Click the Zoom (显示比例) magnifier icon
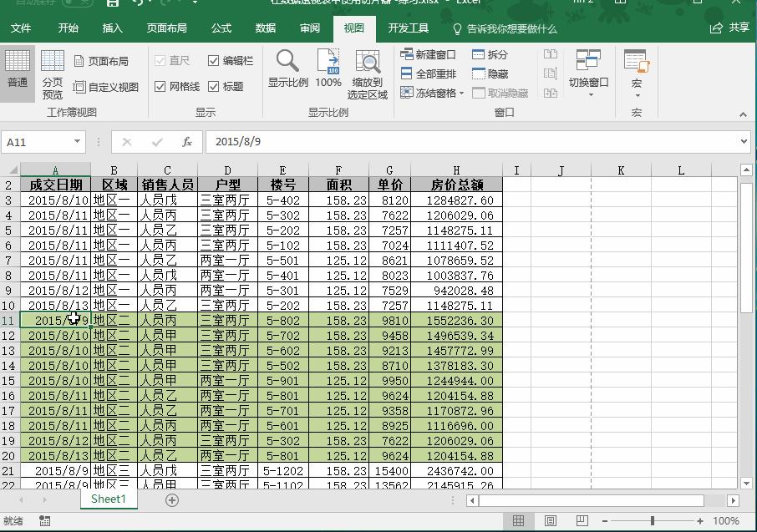757x532 pixels. (287, 67)
